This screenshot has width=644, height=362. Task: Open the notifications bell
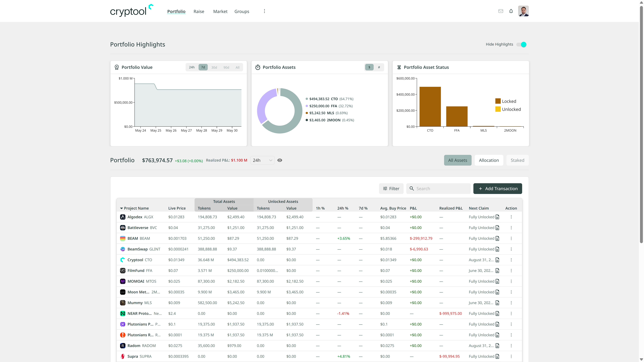pos(511,11)
